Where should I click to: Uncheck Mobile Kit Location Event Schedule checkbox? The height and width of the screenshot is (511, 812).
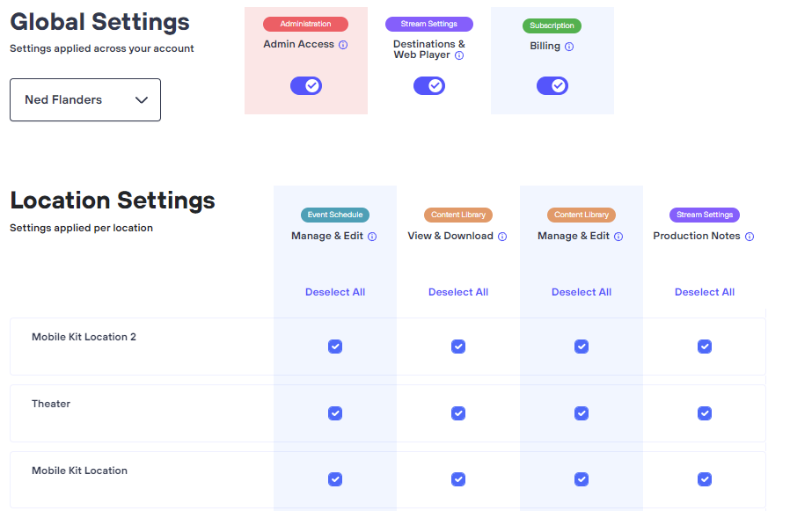coord(335,479)
